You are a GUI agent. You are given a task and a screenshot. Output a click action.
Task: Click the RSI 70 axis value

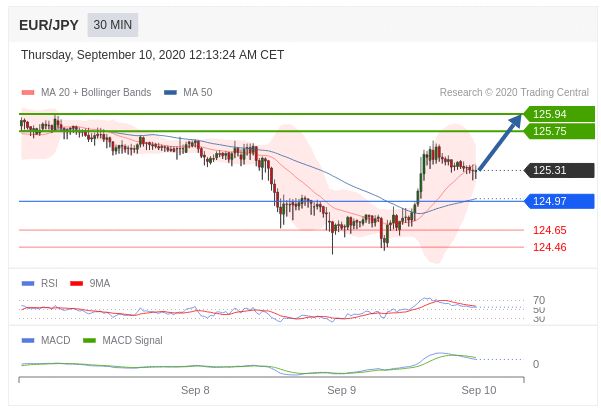click(x=539, y=300)
